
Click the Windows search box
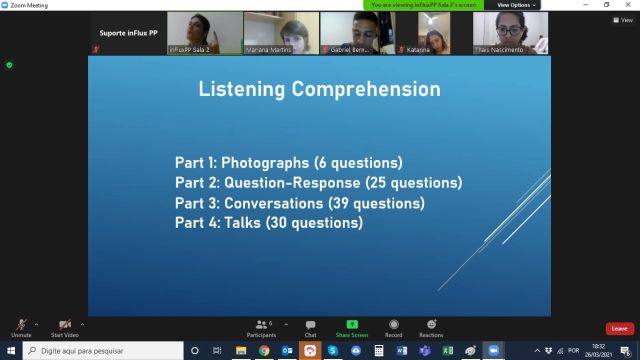click(103, 351)
